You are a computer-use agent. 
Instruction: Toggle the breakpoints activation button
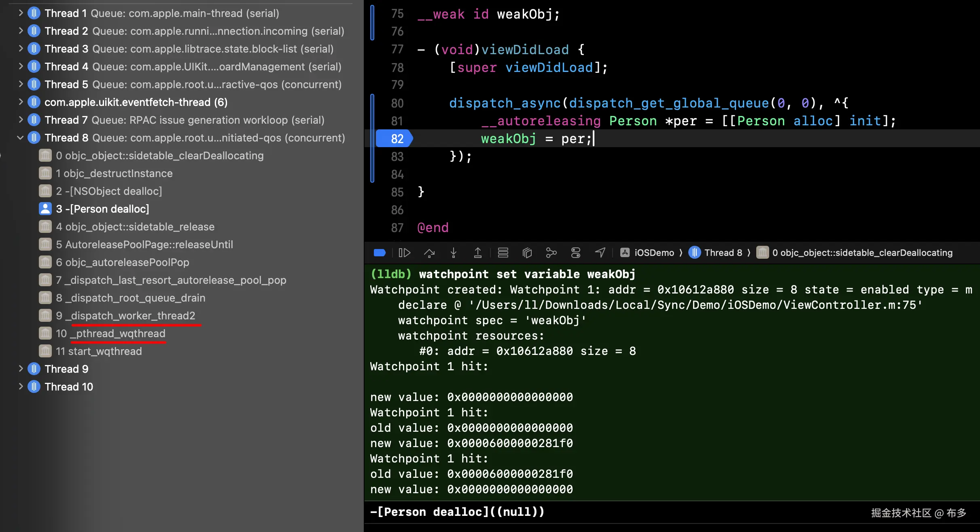(x=380, y=253)
